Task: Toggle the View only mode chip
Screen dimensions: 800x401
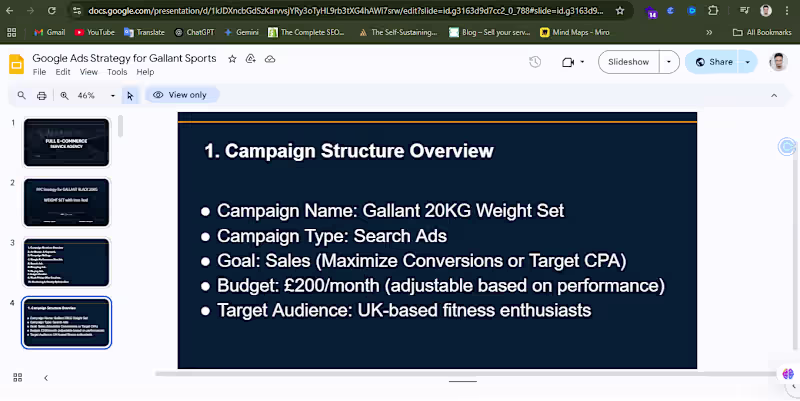Action: point(182,95)
